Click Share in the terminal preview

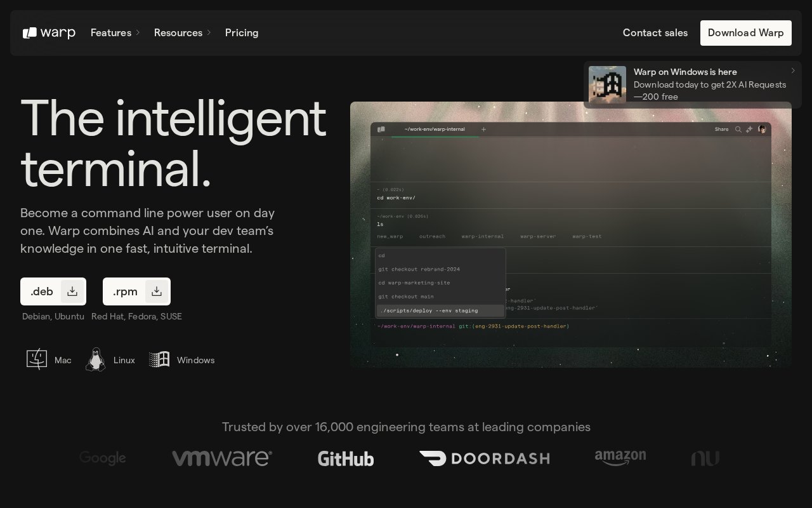click(722, 130)
